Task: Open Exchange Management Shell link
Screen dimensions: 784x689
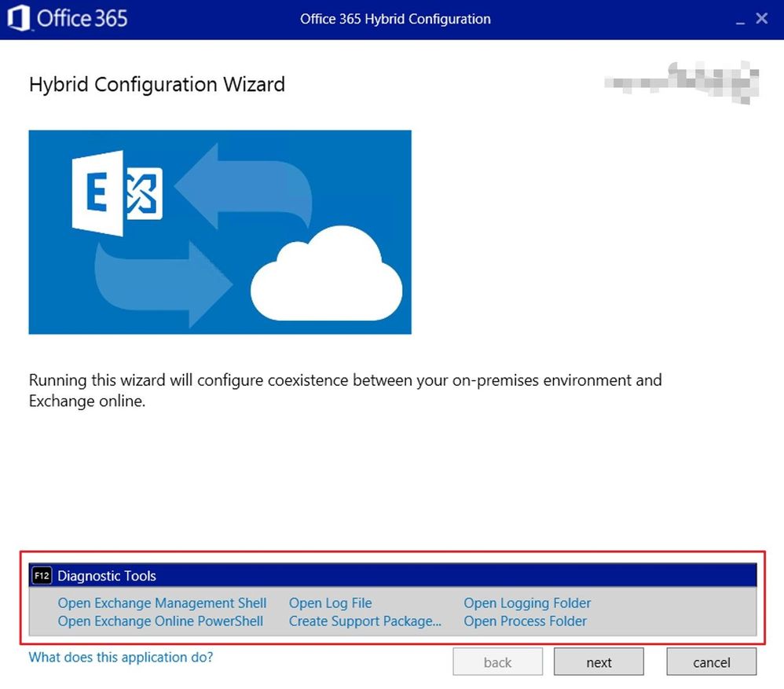Action: click(x=162, y=603)
